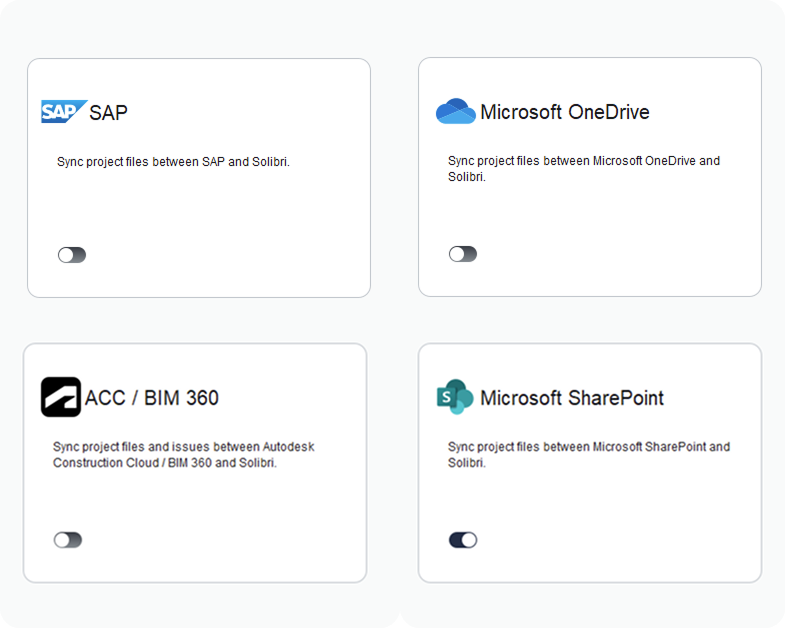Enable the SAP integration toggle
The height and width of the screenshot is (628, 785).
[72, 255]
